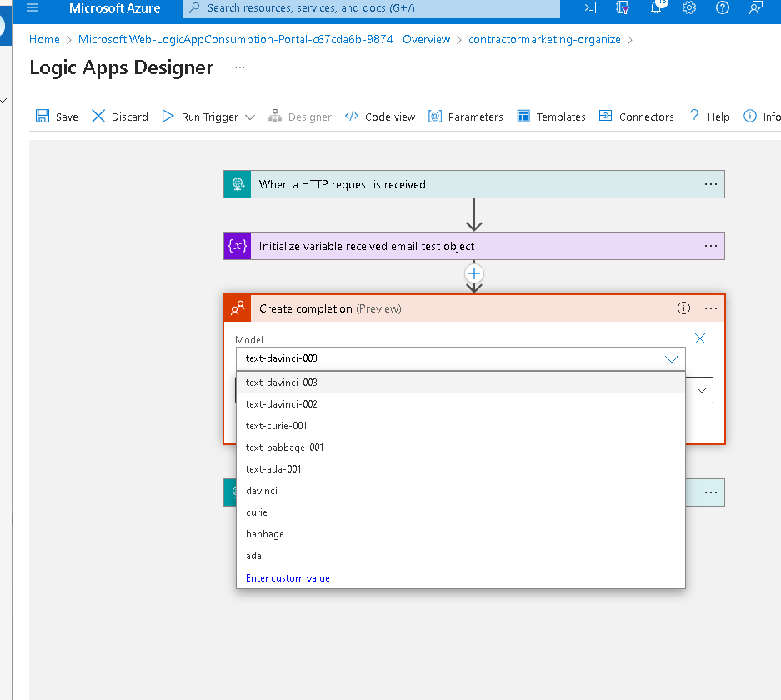Open Parameters from the toolbar
This screenshot has height=700, width=781.
(466, 117)
